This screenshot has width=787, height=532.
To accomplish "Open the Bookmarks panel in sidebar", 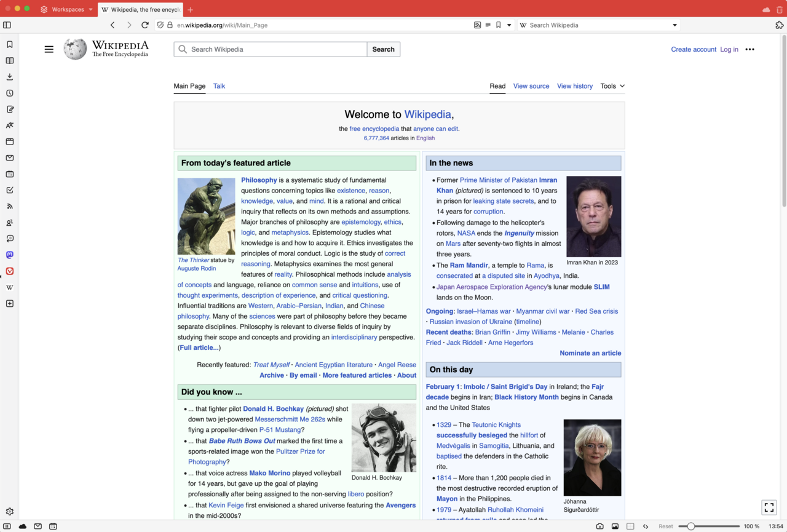I will coord(9,44).
